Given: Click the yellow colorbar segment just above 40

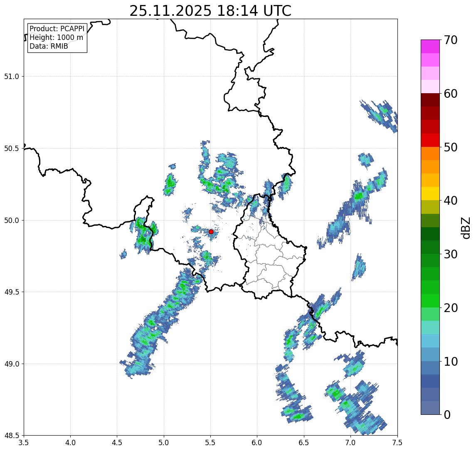Looking at the screenshot, I should point(430,193).
